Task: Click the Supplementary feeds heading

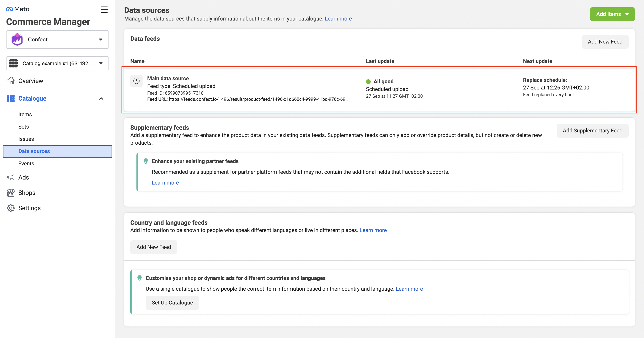Action: coord(159,127)
